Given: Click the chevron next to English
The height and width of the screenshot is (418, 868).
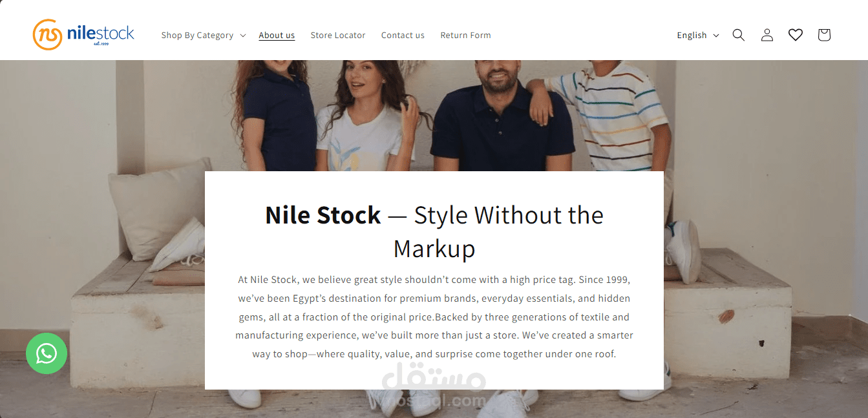Looking at the screenshot, I should click(x=716, y=36).
